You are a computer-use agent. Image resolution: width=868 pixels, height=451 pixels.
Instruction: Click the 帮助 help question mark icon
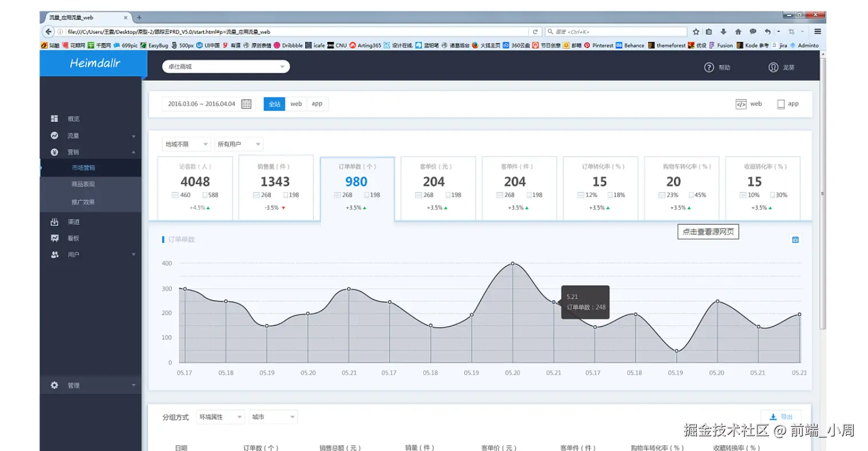709,68
